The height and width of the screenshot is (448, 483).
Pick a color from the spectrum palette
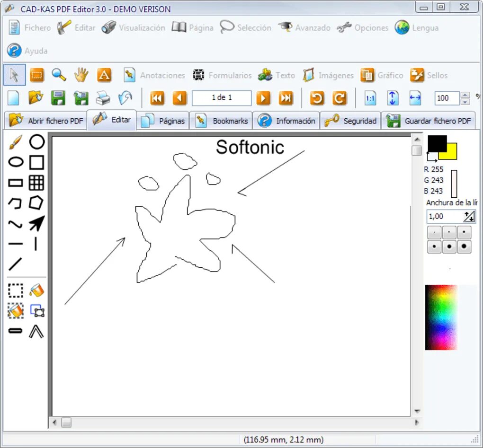click(x=441, y=317)
